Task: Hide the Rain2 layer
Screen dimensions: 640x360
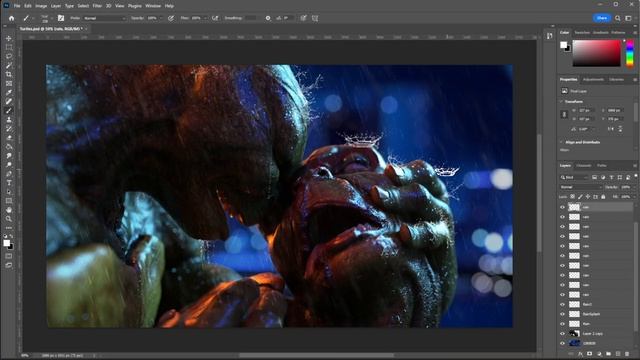Action: coord(562,304)
